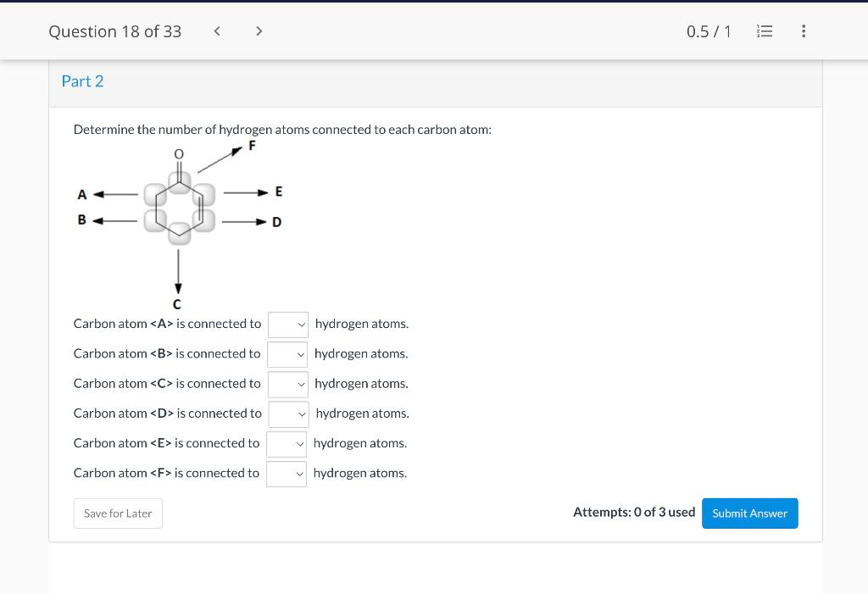Click the Attempts: 0 of 3 used text
This screenshot has height=594, width=868.
(x=634, y=512)
